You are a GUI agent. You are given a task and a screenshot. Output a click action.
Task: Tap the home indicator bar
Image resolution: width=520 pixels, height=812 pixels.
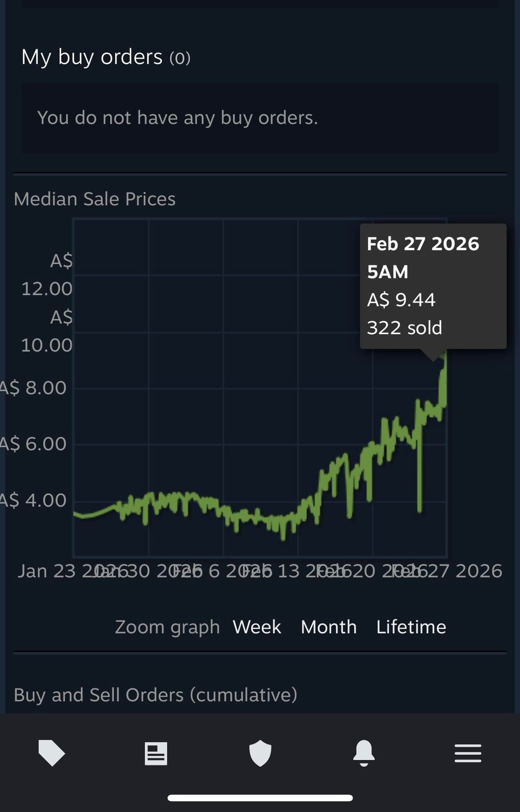click(x=260, y=798)
